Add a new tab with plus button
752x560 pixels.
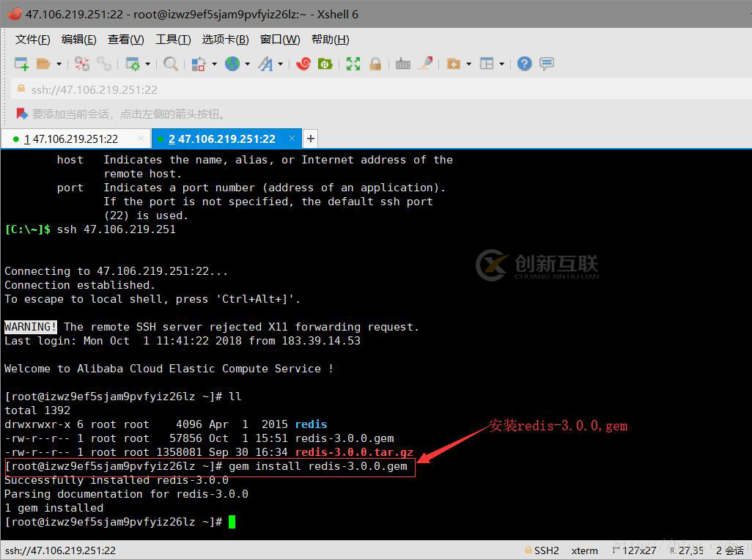(311, 139)
